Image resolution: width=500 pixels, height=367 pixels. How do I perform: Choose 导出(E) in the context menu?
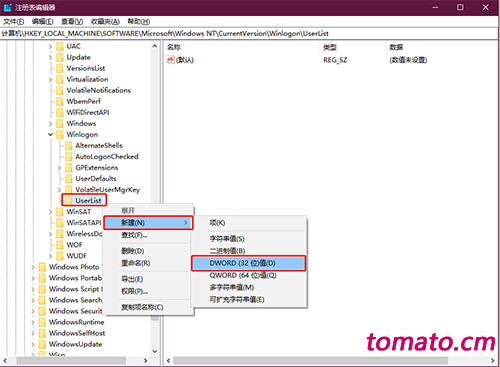point(148,279)
